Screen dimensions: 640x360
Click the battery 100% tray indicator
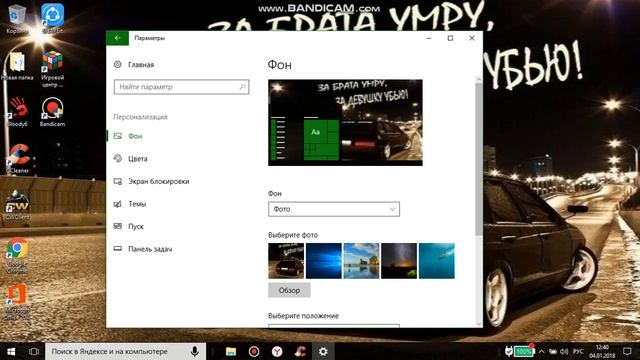click(523, 351)
